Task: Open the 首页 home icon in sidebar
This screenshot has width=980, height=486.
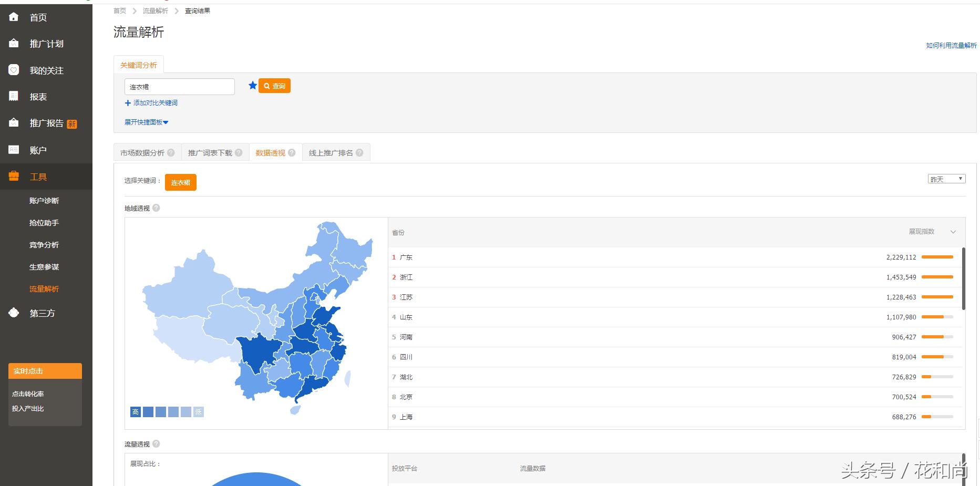Action: click(14, 17)
